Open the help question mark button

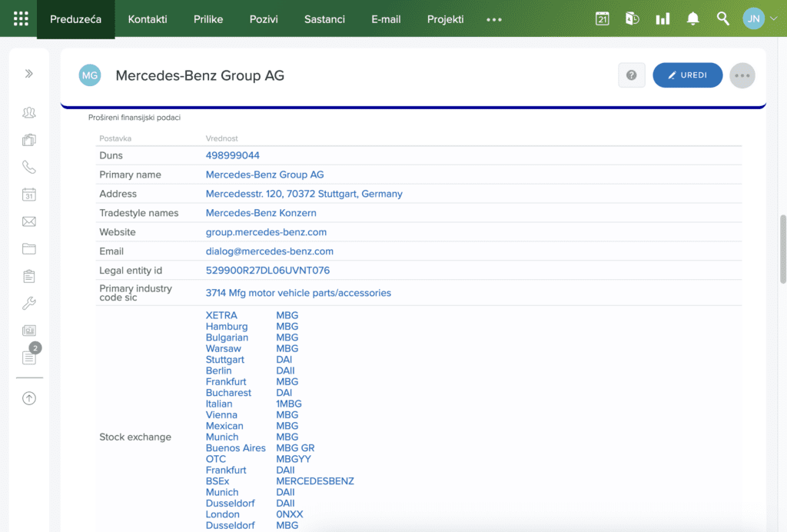click(x=632, y=75)
